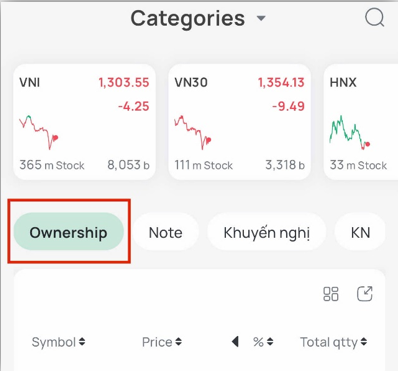Select the KN tab
This screenshot has height=371, width=398.
click(x=360, y=232)
